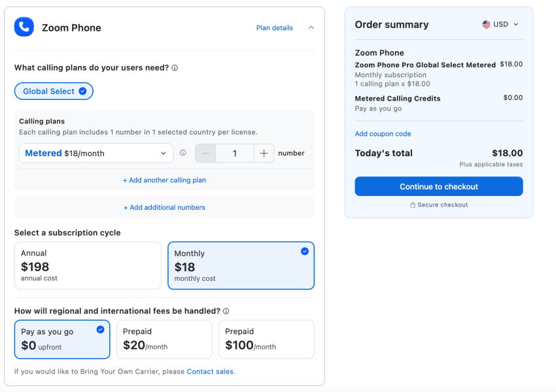This screenshot has height=392, width=556.
Task: Select the Annual $198 subscription cycle
Action: tap(88, 266)
